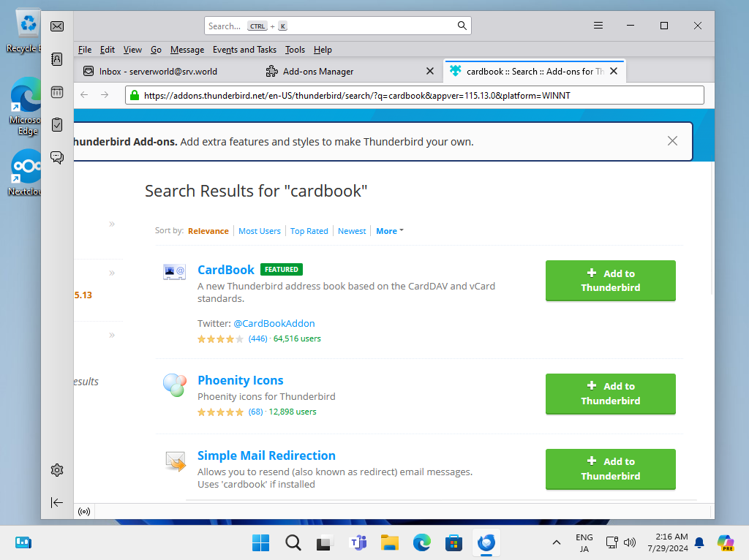Screen dimensions: 749x560
Task: Close the cardbook search tab
Action: 614,71
